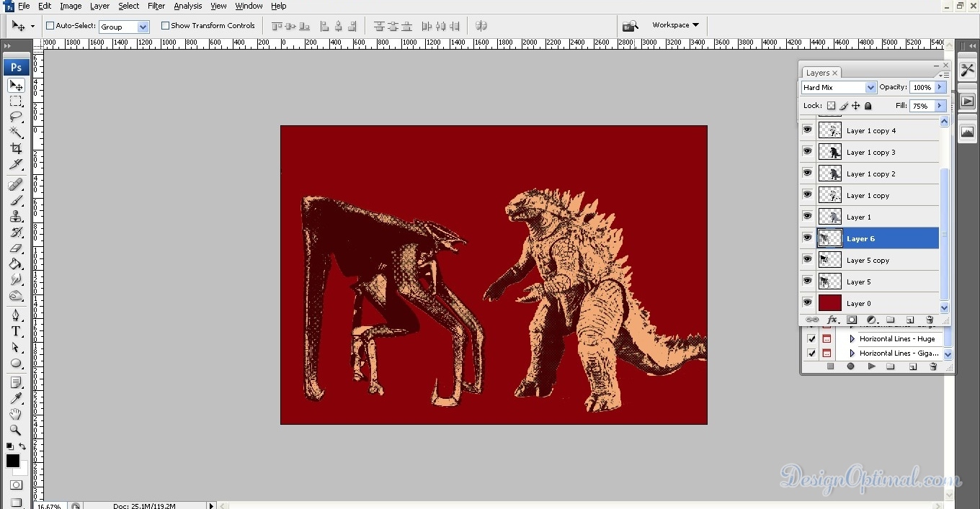Open Adobe Bridge from the options bar
This screenshot has height=509, width=980.
point(631,26)
